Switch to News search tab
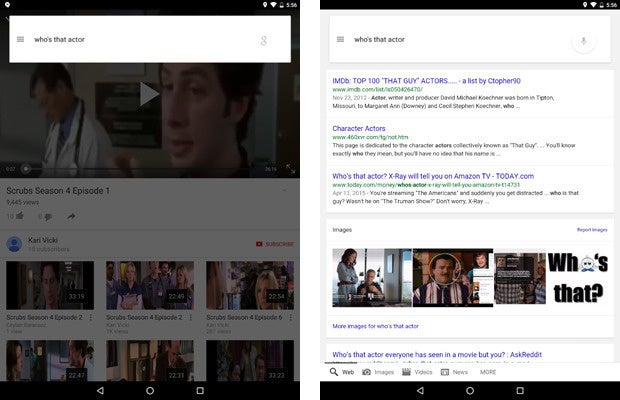Screen dimensions: 620x400 click(454, 372)
